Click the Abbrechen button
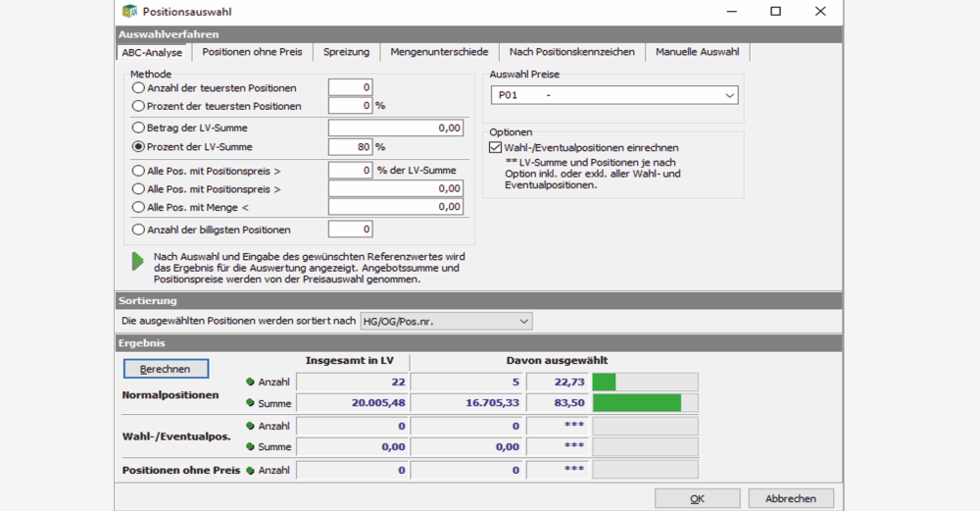This screenshot has width=980, height=511. 791,498
